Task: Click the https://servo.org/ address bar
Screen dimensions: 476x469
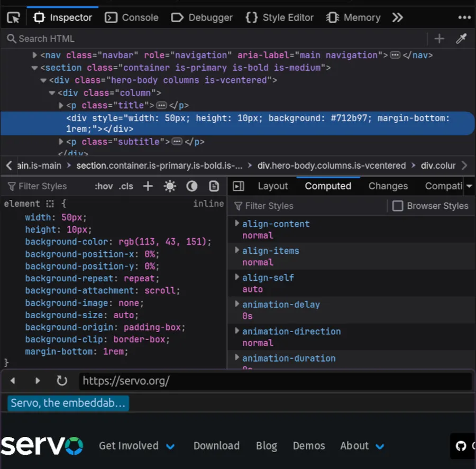Action: coord(276,381)
